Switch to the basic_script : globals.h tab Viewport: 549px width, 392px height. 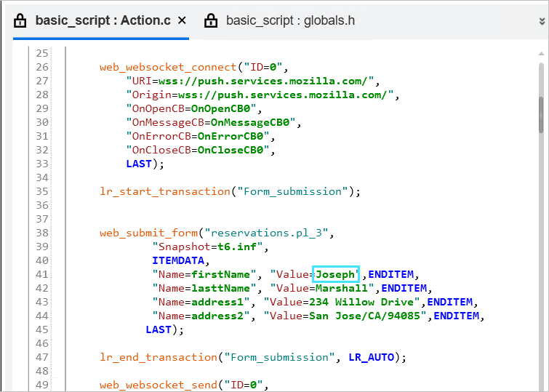(290, 20)
